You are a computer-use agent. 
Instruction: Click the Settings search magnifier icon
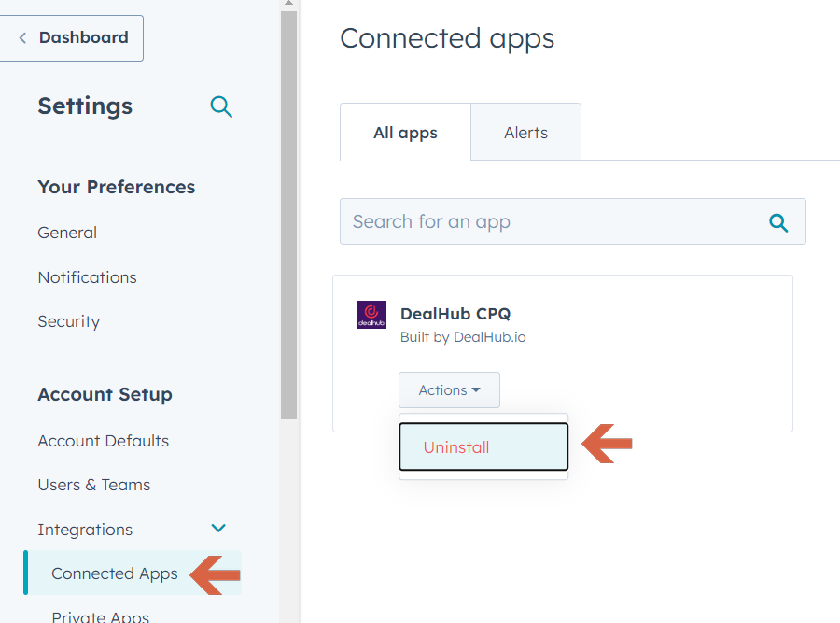coord(221,106)
